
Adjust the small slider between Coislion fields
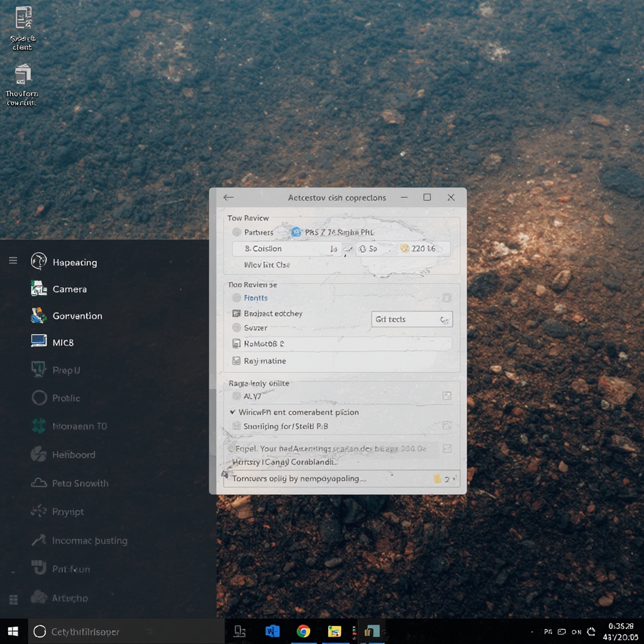(348, 248)
